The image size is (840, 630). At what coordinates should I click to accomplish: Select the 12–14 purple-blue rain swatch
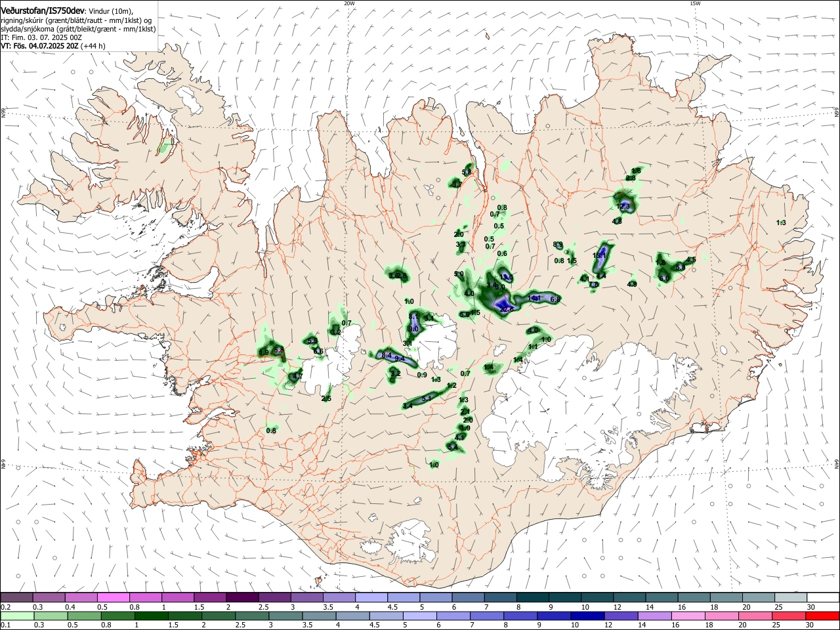[620, 616]
